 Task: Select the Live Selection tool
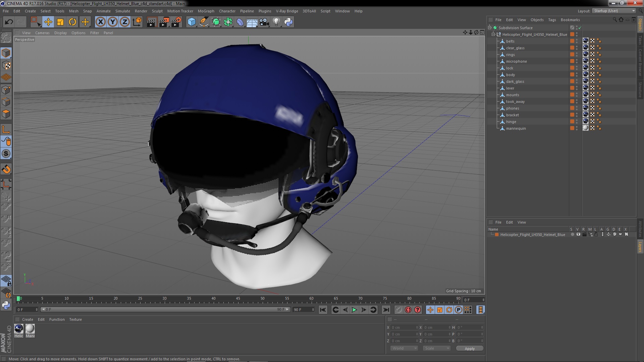36,22
